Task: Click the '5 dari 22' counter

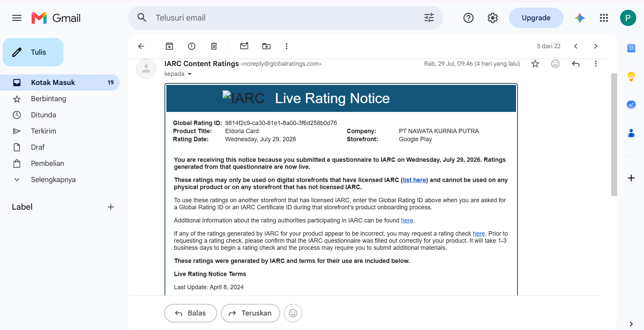Action: (x=549, y=46)
